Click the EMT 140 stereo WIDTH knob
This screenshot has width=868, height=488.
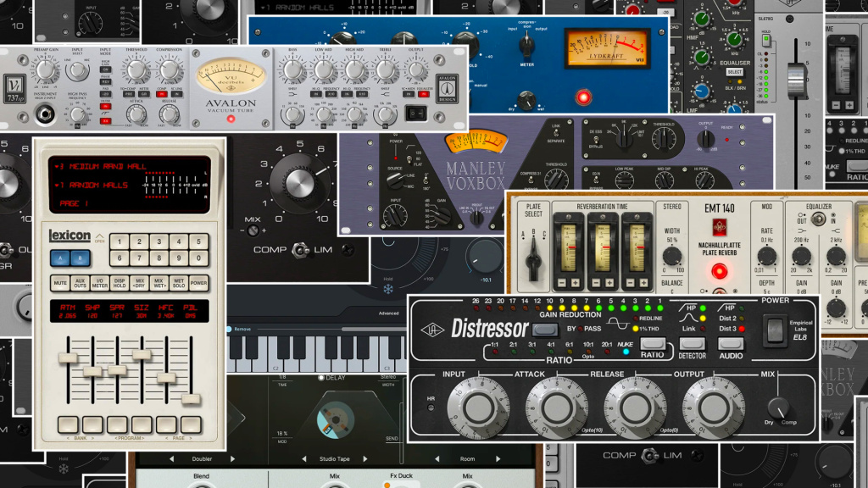pos(671,256)
